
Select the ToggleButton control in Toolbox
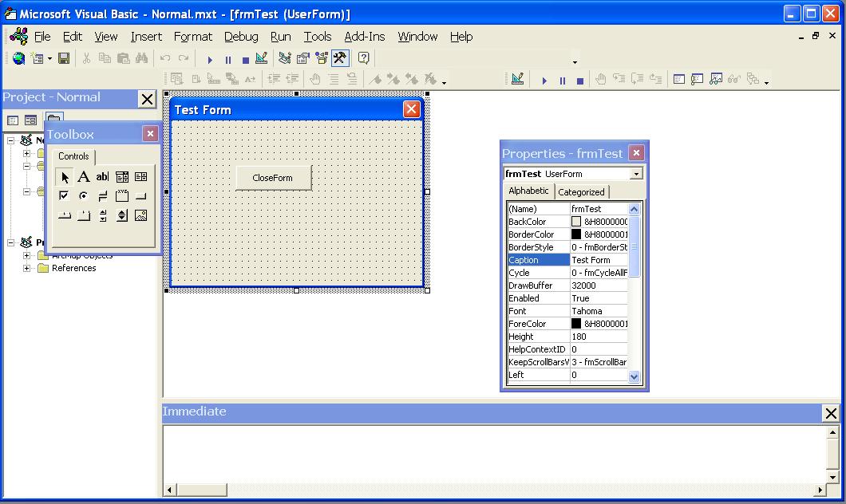tap(102, 195)
